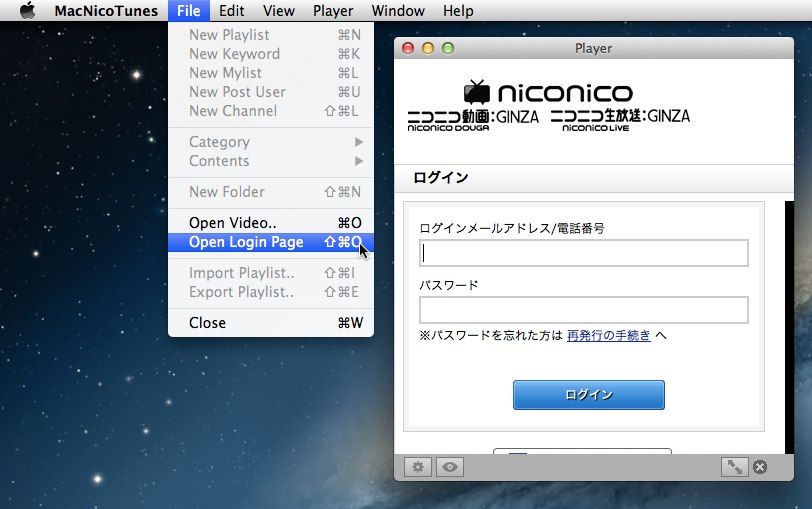
Task: Focus the login email address field
Action: point(584,253)
